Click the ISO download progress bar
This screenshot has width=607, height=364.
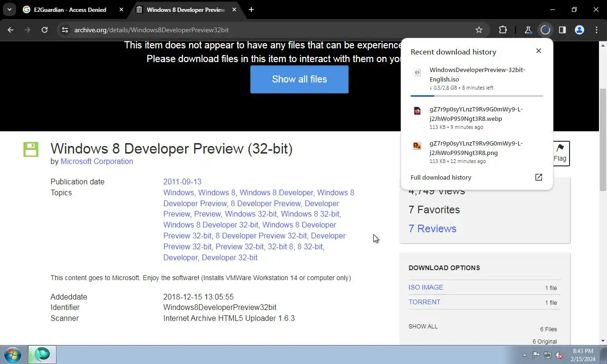click(477, 96)
